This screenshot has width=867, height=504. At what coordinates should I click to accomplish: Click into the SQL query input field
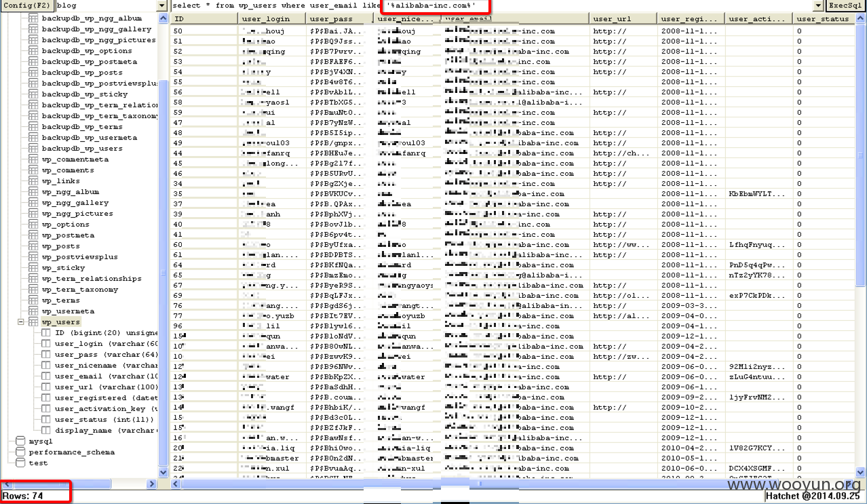(490, 5)
